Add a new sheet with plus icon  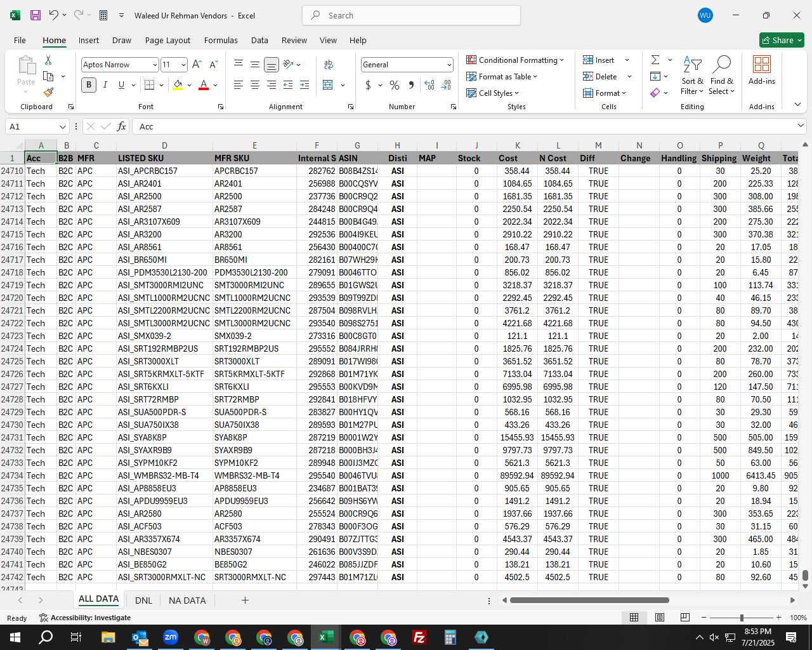tap(245, 600)
